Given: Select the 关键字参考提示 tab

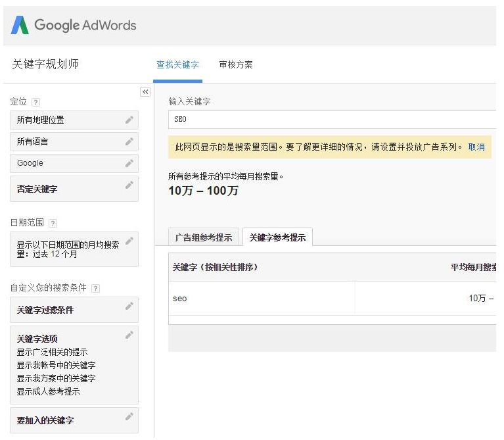Looking at the screenshot, I should (277, 237).
